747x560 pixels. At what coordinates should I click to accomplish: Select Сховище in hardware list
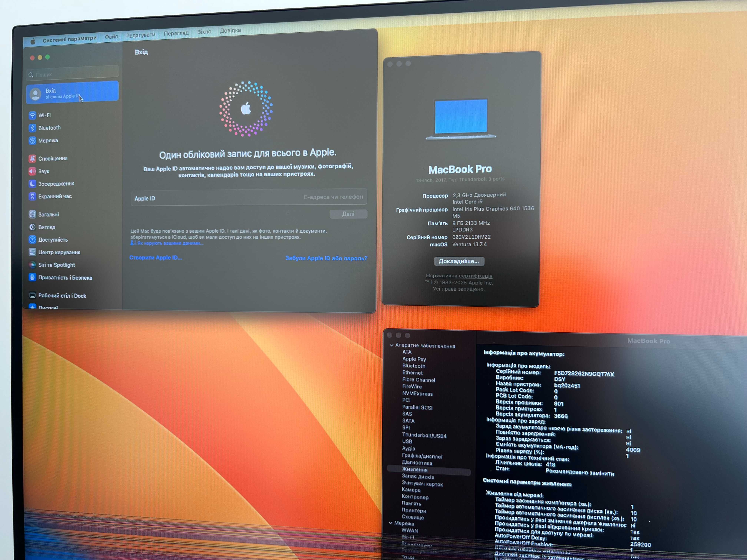click(x=412, y=517)
